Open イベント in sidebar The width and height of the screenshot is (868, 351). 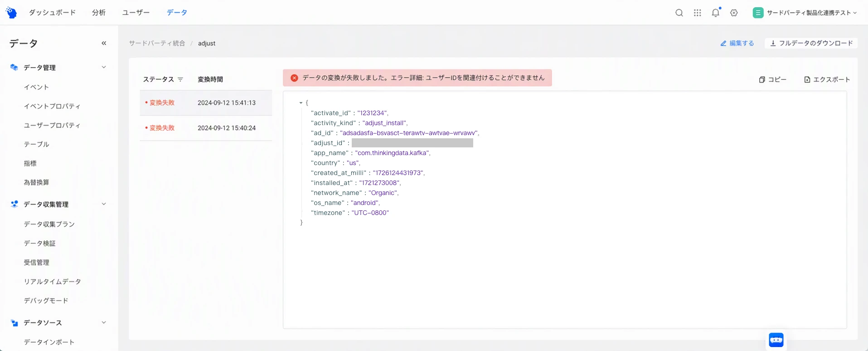36,87
